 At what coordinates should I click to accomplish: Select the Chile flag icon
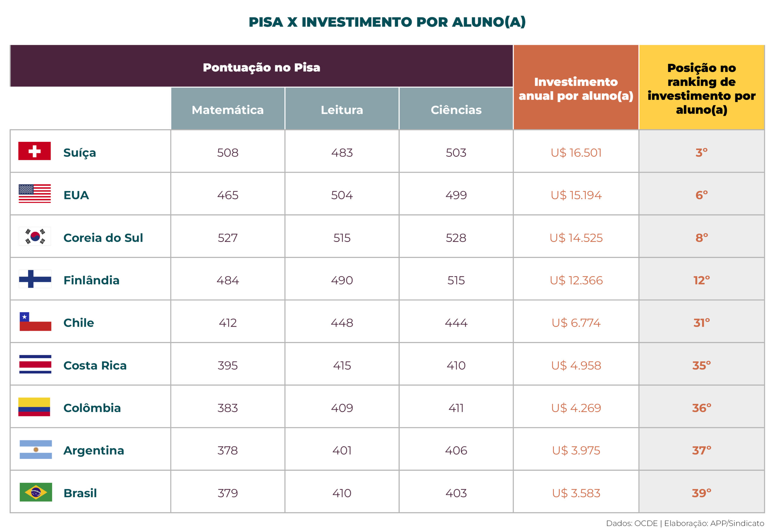(35, 322)
